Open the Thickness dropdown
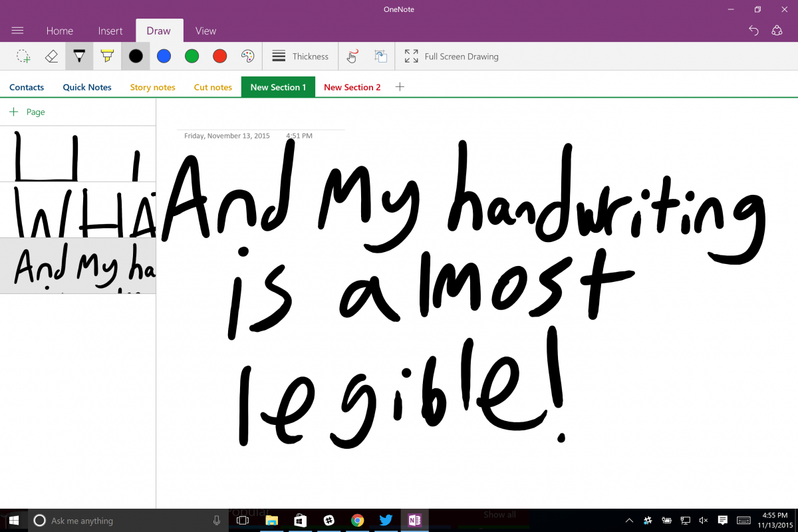This screenshot has height=532, width=798. [x=301, y=57]
